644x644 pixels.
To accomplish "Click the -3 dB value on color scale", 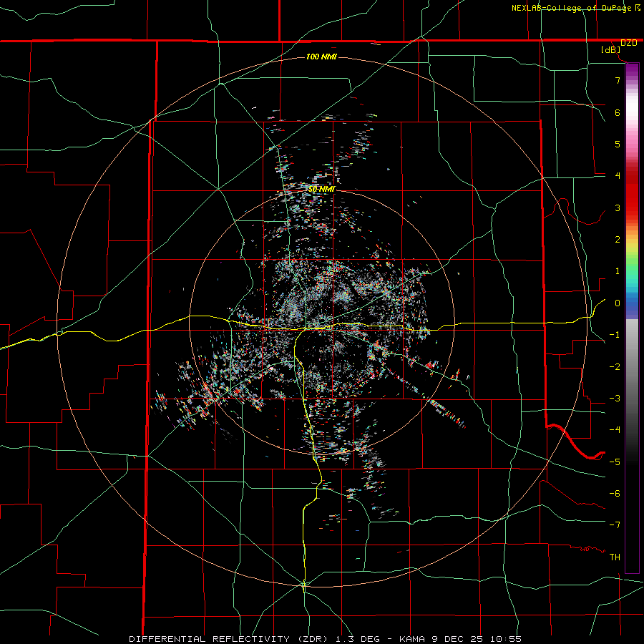I will (x=615, y=399).
